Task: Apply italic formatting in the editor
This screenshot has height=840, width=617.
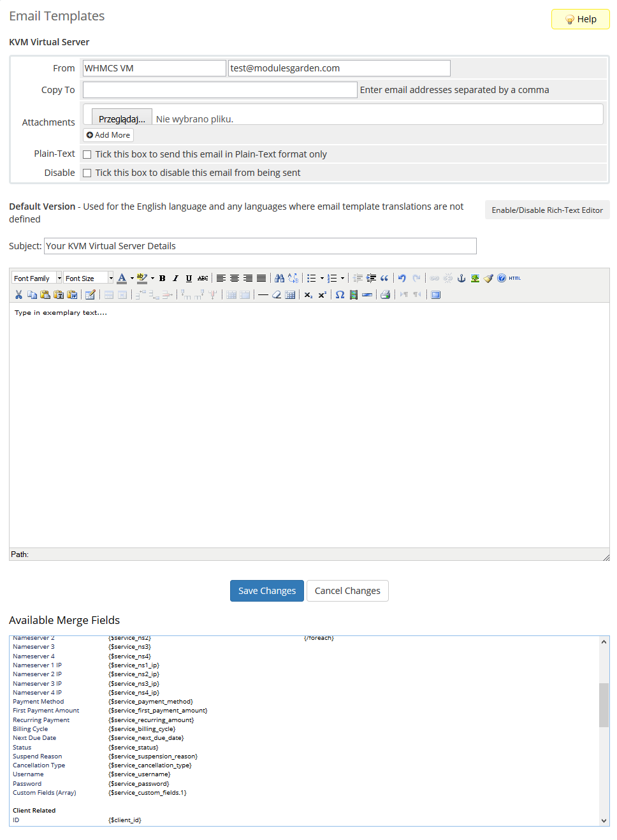Action: (176, 278)
